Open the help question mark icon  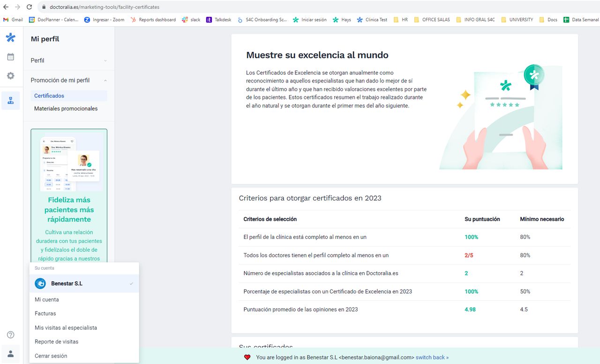point(10,335)
